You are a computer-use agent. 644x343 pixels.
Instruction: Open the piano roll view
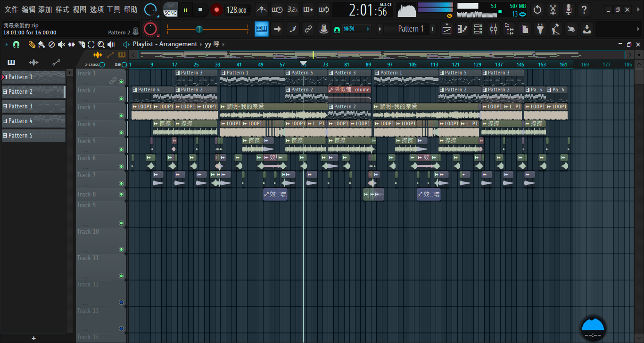coord(462,29)
